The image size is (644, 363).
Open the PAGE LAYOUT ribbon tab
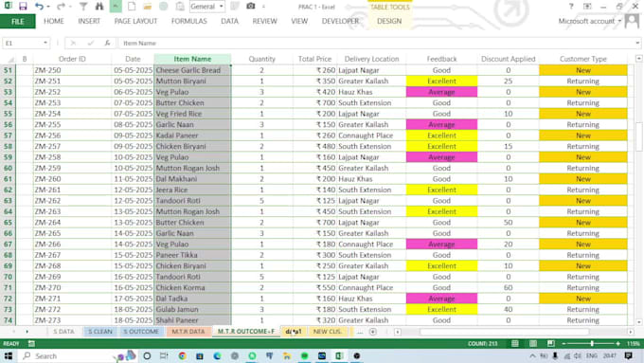pos(135,21)
